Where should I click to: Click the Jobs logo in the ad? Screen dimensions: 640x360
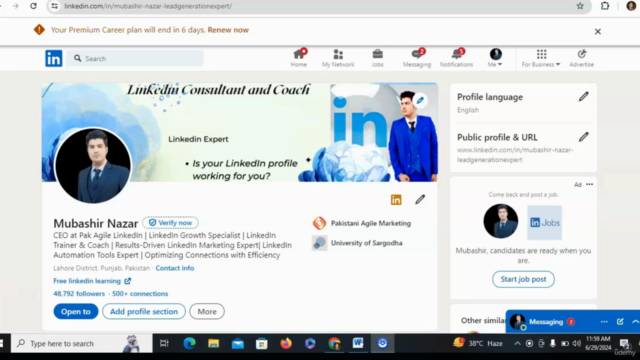pos(544,222)
